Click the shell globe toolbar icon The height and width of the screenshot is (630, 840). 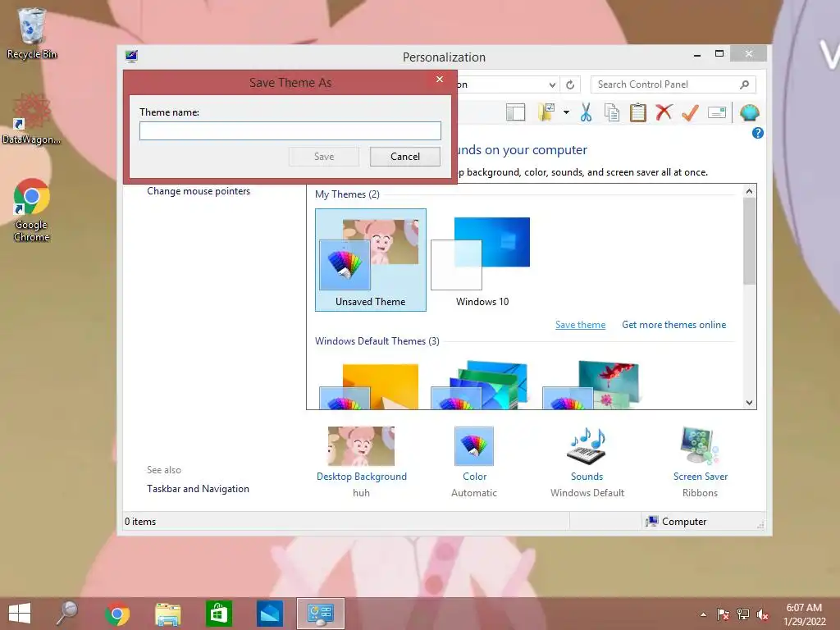click(750, 112)
